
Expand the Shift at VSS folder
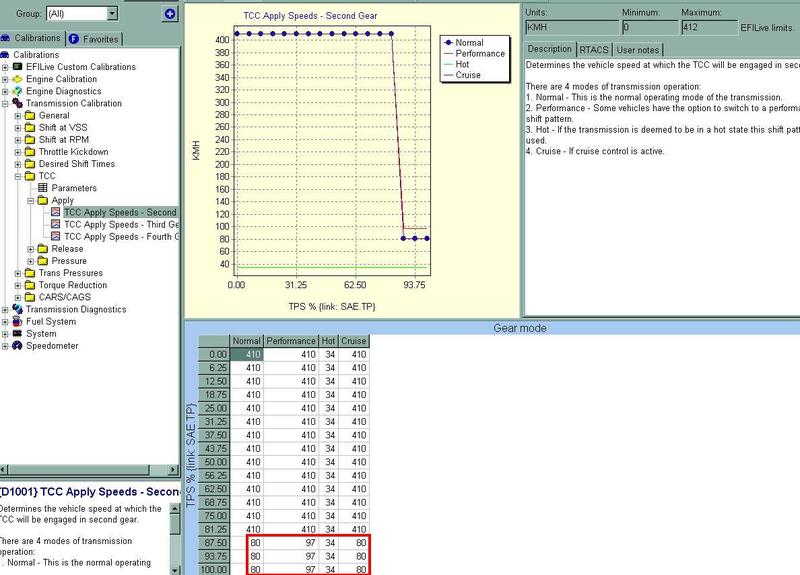pyautogui.click(x=18, y=128)
